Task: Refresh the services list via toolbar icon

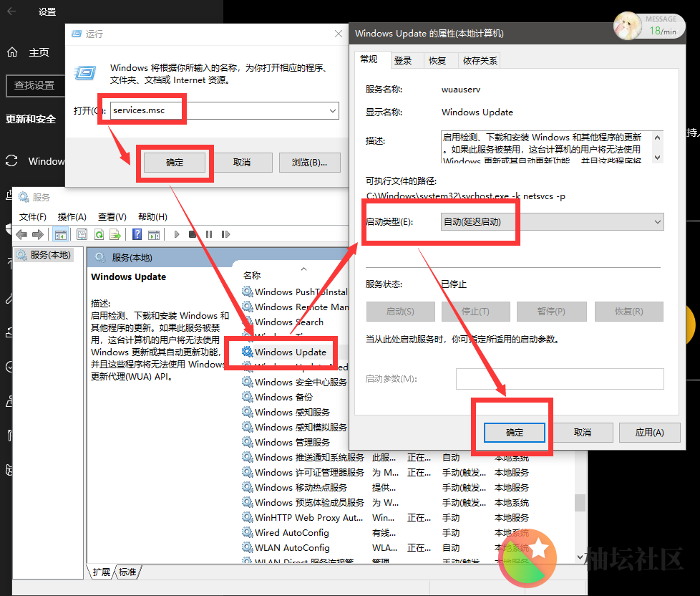Action: 99,234
